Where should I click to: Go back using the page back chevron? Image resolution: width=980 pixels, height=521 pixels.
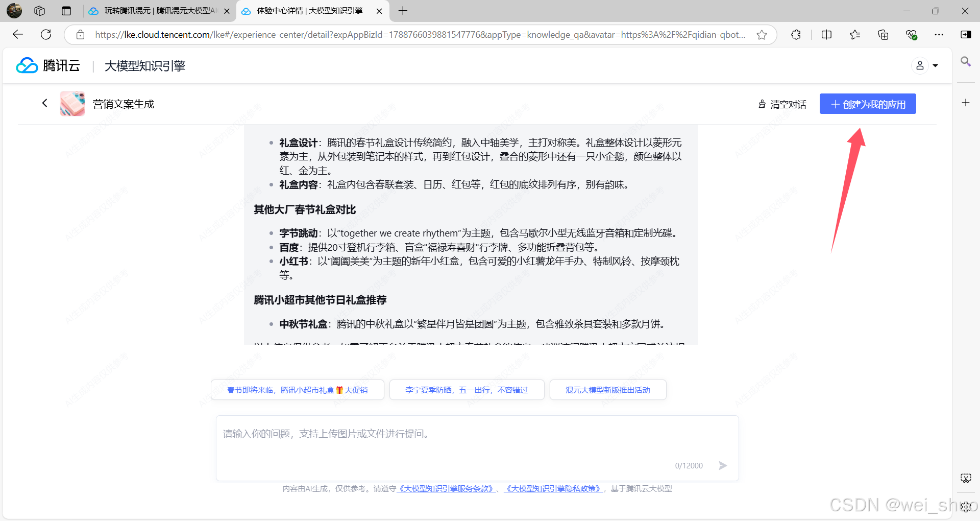45,103
